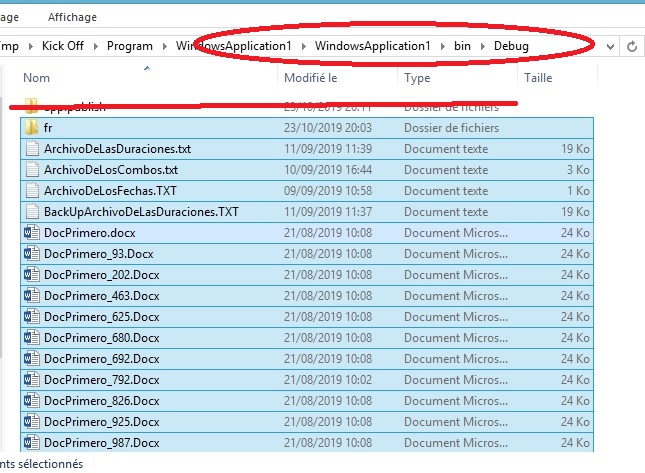
Task: Select the file name DocPrimero_202.Docx
Action: pos(102,275)
